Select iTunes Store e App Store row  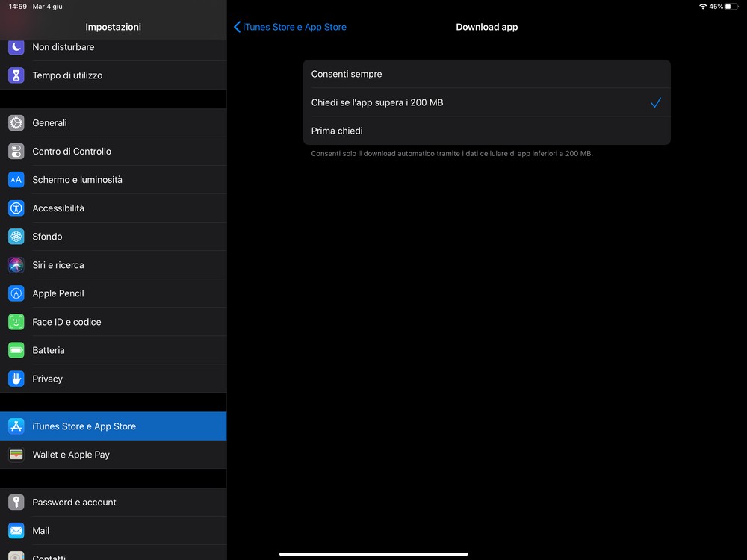[x=114, y=426]
